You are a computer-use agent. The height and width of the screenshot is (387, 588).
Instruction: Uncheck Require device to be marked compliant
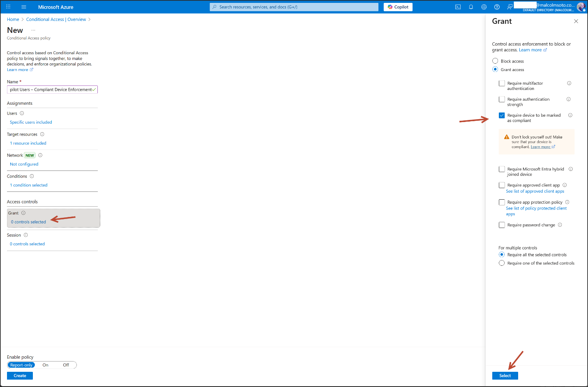coord(502,115)
